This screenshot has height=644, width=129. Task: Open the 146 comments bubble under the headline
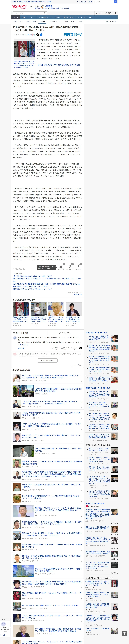pyautogui.click(x=28, y=35)
